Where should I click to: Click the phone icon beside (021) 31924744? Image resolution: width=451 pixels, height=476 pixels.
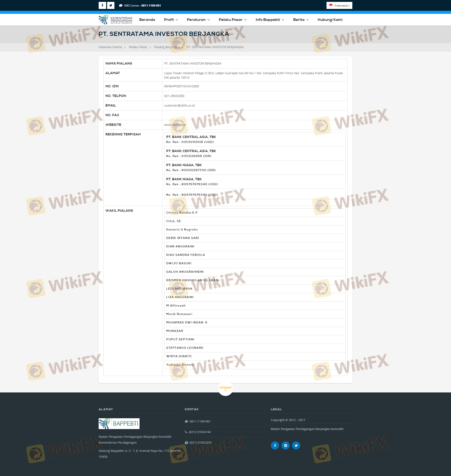[186, 432]
